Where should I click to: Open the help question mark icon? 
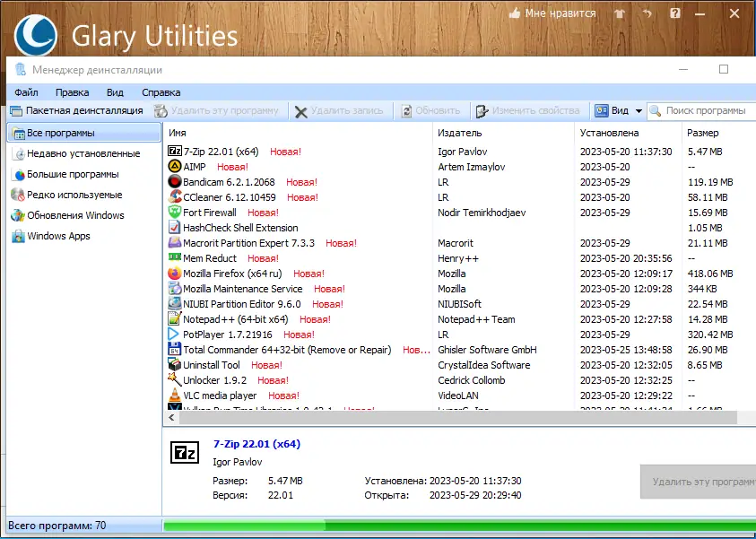675,13
